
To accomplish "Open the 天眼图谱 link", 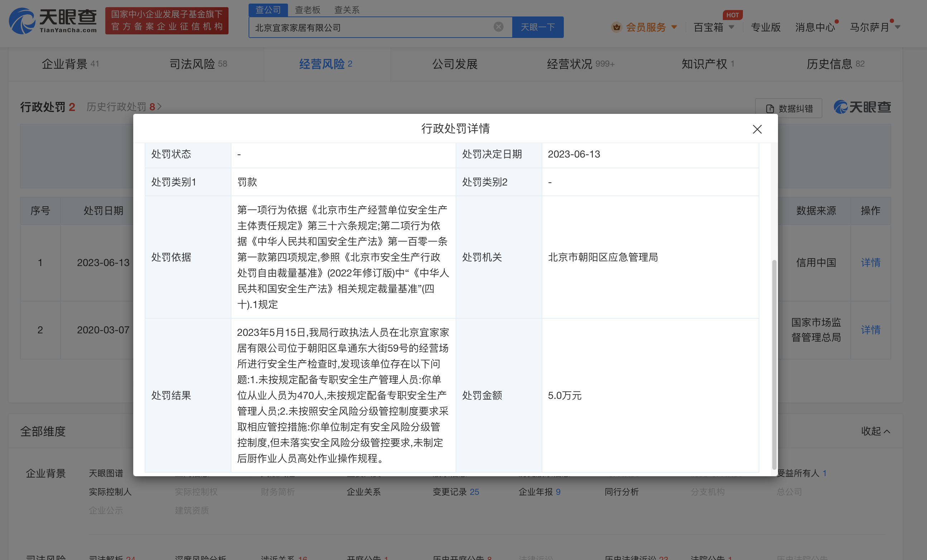I will 106,473.
